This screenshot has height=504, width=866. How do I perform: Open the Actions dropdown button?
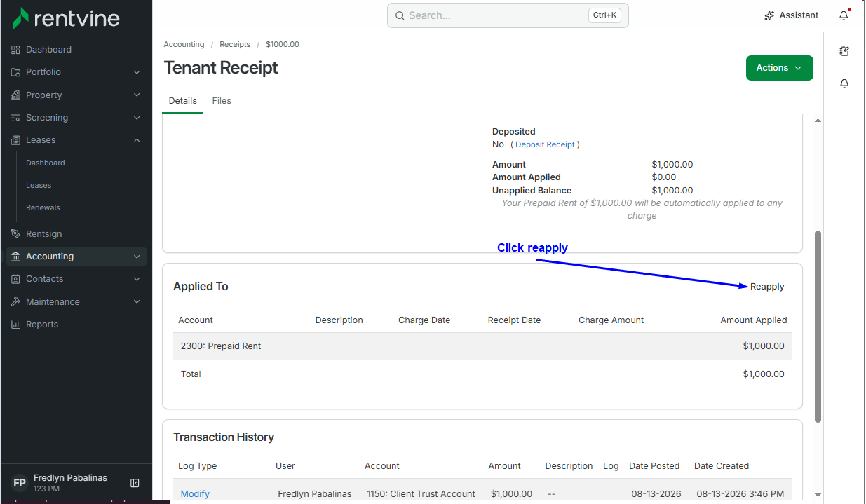pyautogui.click(x=779, y=68)
